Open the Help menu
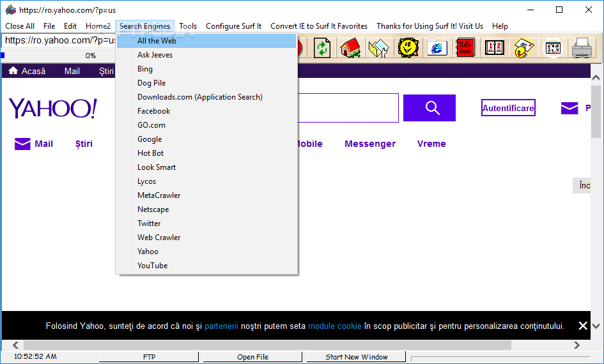Viewport: 604px width, 364px height. [500, 26]
